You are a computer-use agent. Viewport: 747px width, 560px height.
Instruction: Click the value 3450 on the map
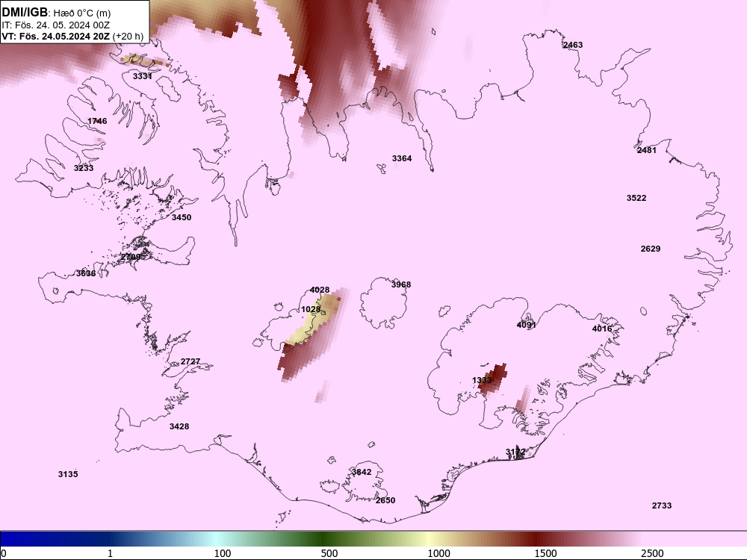[182, 217]
